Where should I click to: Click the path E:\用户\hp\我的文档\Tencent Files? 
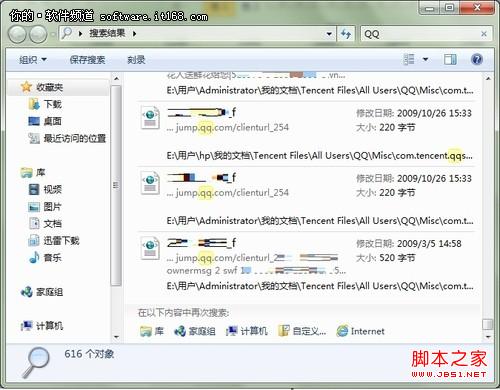point(319,156)
